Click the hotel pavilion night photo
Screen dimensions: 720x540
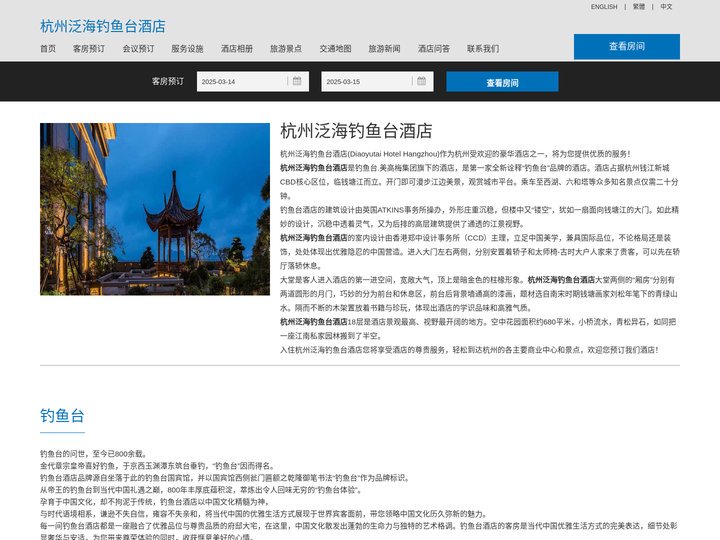coord(155,209)
